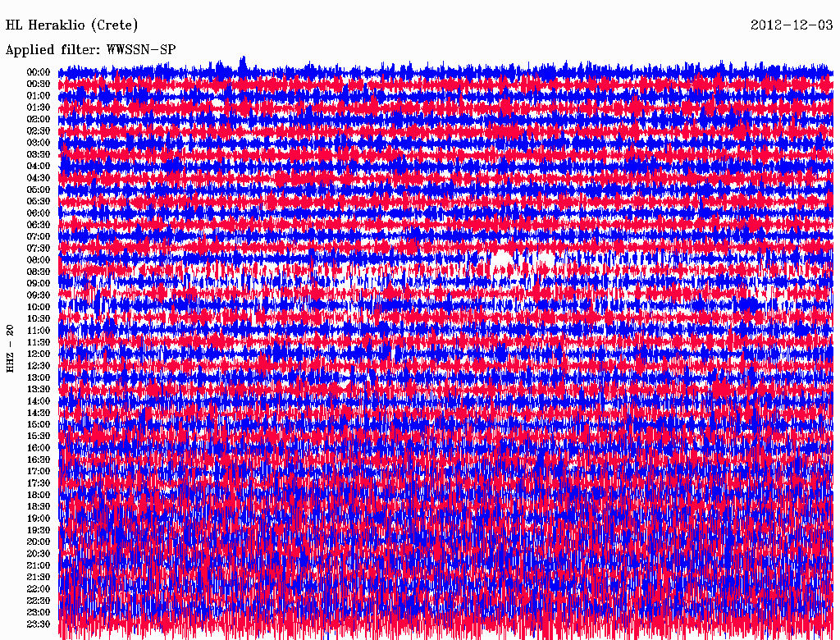Select the 08:00 time label

coord(38,260)
